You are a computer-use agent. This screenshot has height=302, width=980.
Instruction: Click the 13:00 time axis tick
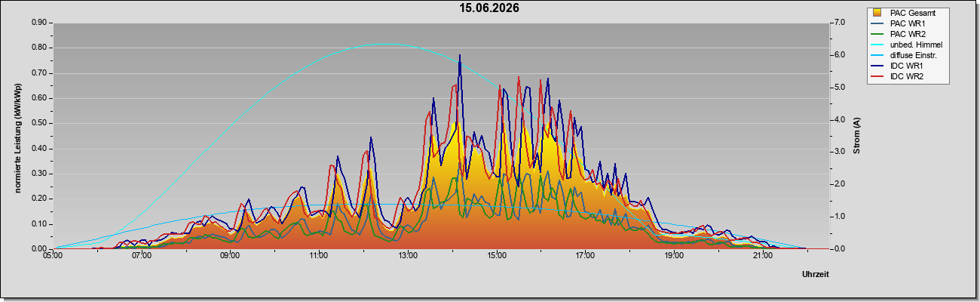click(408, 256)
